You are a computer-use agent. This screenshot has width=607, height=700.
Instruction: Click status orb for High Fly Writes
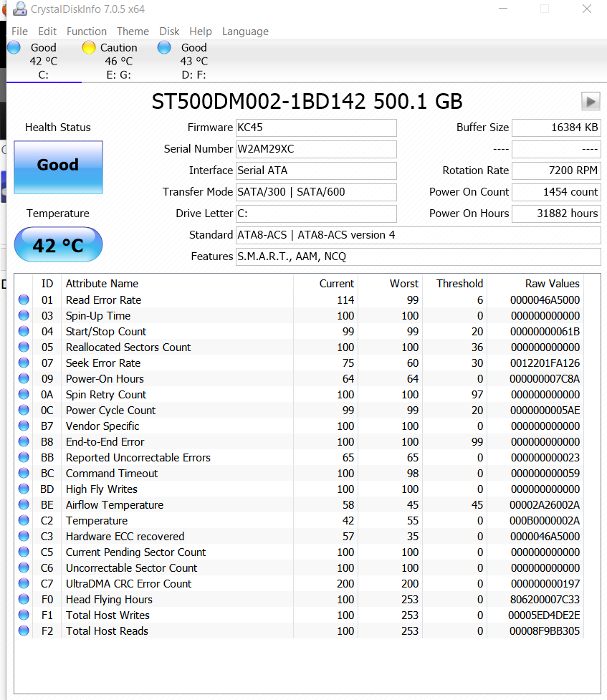[x=24, y=489]
